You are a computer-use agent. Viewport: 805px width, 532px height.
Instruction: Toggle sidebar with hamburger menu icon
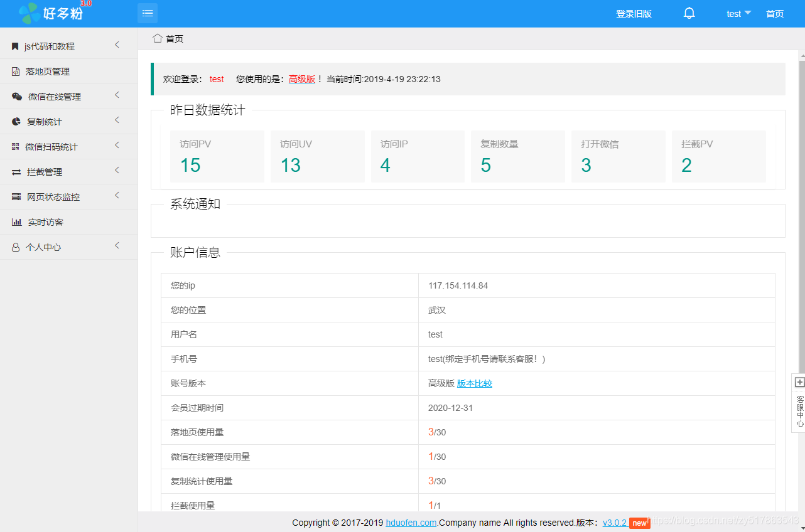[148, 13]
